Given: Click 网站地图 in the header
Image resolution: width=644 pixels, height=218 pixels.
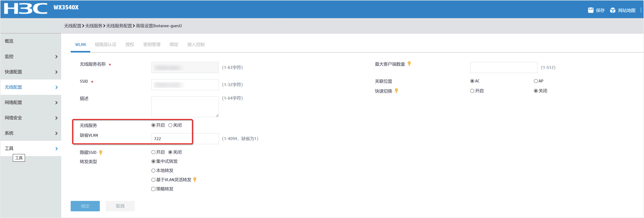Looking at the screenshot, I should click(x=627, y=10).
